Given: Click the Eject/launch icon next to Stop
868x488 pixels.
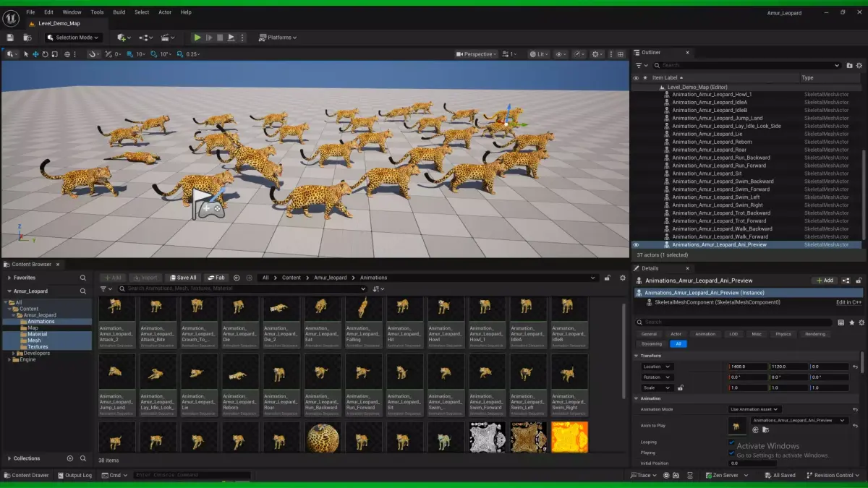Looking at the screenshot, I should 231,38.
